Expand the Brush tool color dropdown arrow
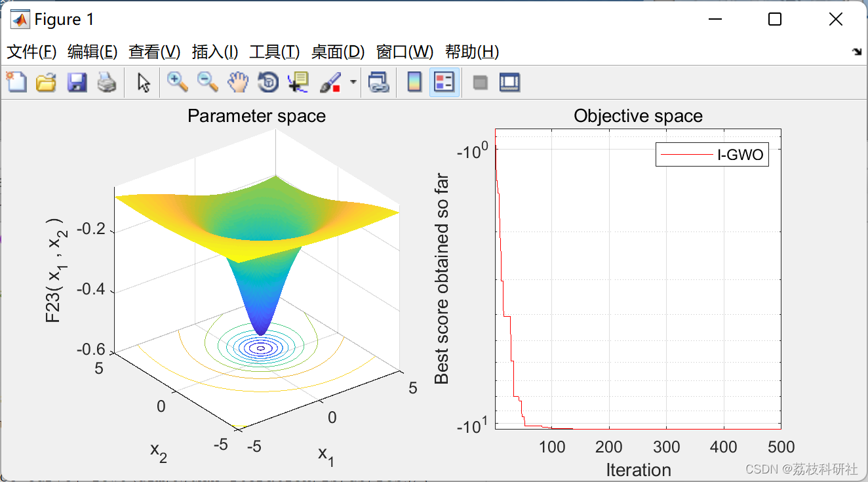The height and width of the screenshot is (482, 868). point(353,83)
